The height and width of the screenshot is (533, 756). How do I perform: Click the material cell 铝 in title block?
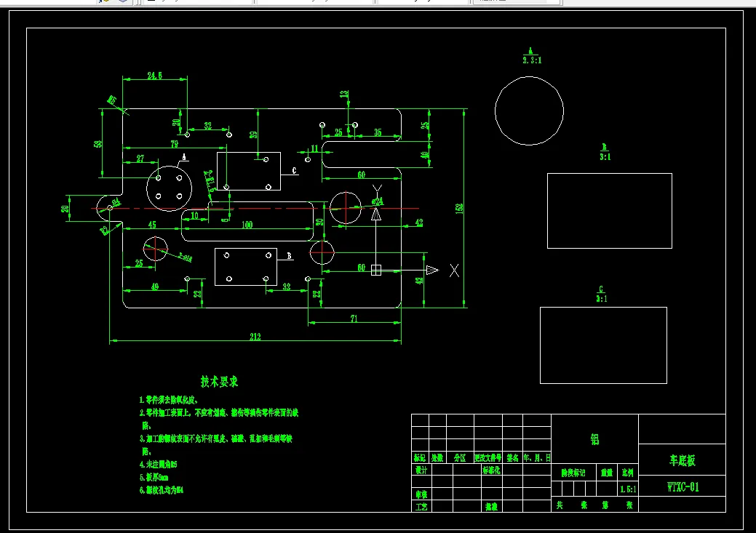(595, 439)
